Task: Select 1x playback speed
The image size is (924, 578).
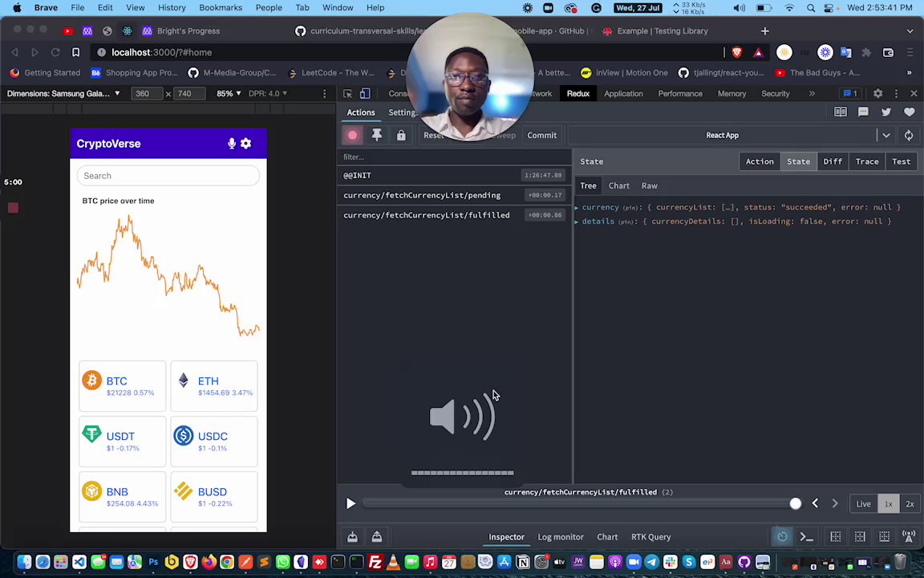Action: click(888, 503)
